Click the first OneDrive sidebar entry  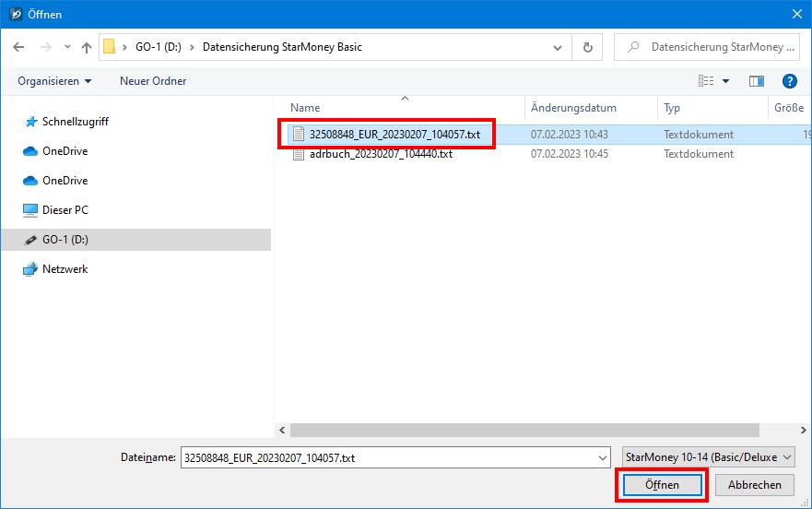click(x=65, y=151)
